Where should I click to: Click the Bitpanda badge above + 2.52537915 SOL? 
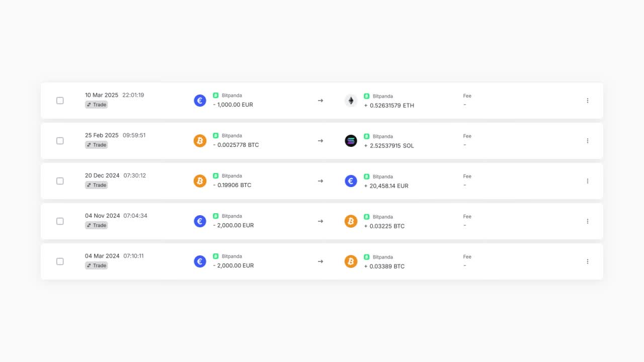(x=367, y=136)
